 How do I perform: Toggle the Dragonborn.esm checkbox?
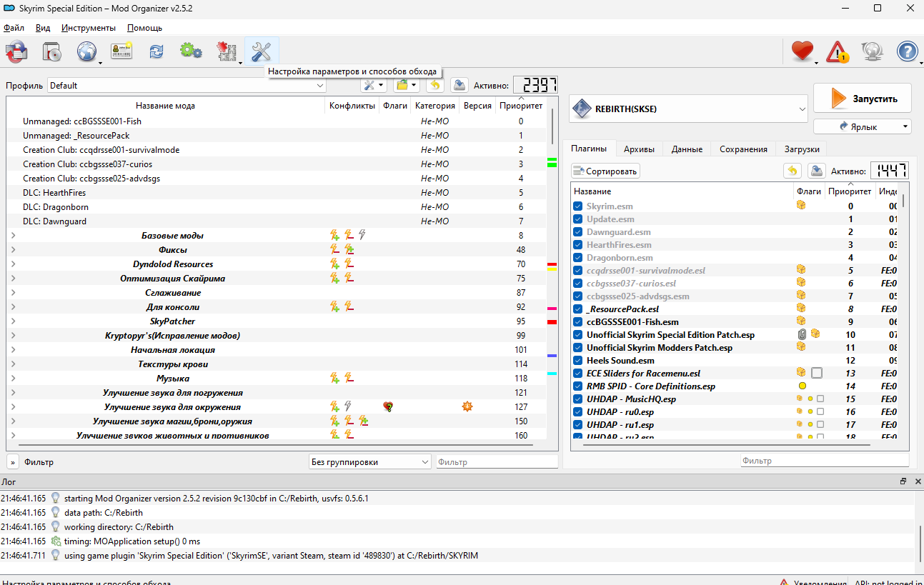click(x=578, y=257)
